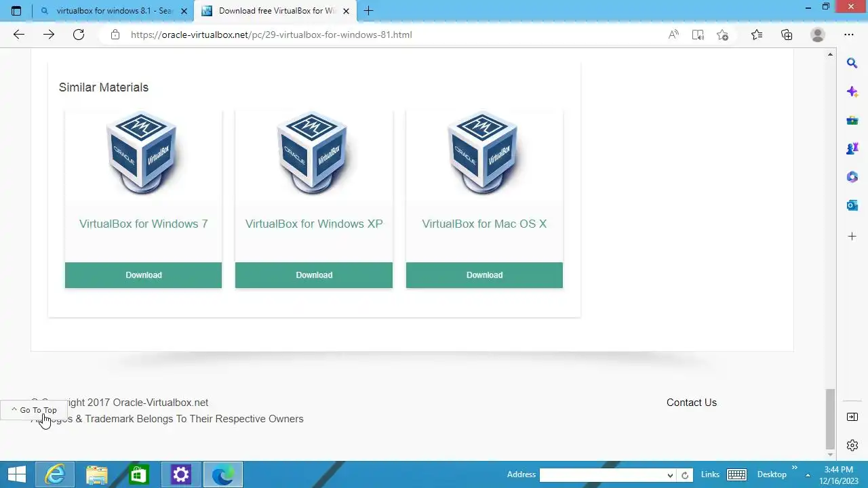
Task: Open the Collections icon
Action: pyautogui.click(x=787, y=35)
